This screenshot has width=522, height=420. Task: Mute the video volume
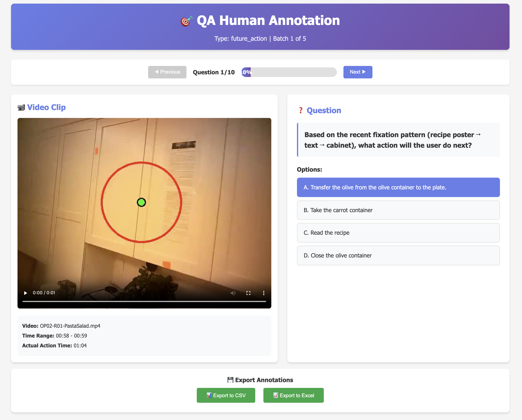(233, 293)
